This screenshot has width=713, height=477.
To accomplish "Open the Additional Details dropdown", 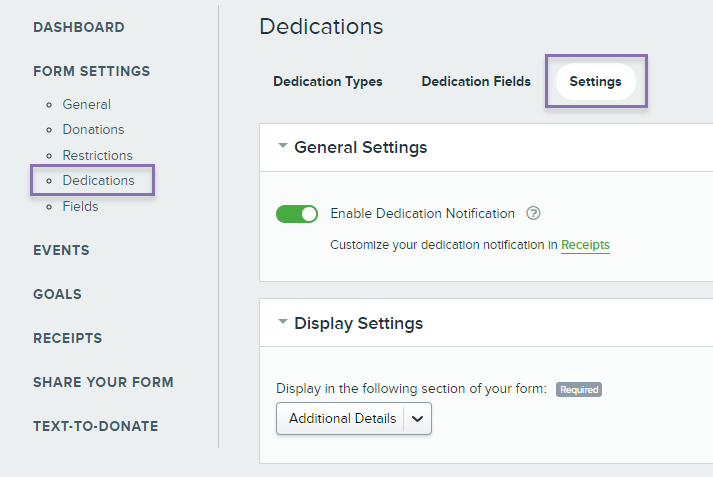I will coord(354,418).
